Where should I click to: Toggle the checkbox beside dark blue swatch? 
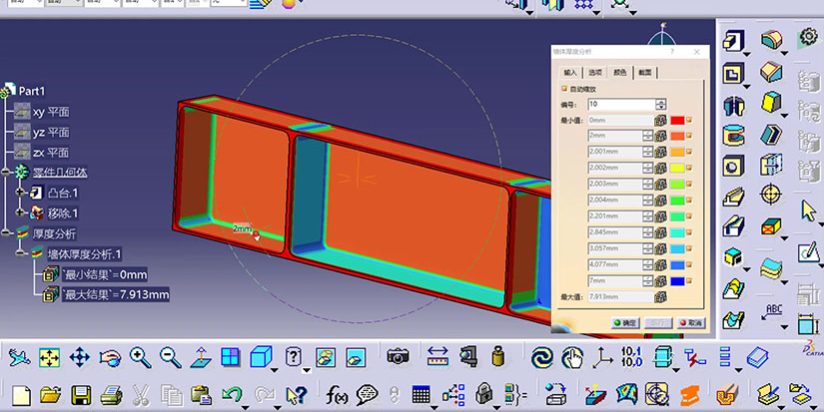coord(690,282)
